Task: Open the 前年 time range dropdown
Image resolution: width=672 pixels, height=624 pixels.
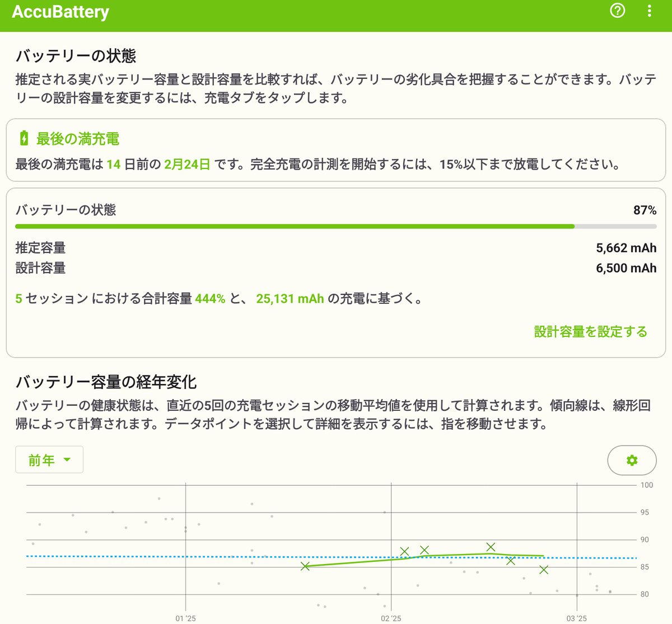Action: pyautogui.click(x=49, y=459)
